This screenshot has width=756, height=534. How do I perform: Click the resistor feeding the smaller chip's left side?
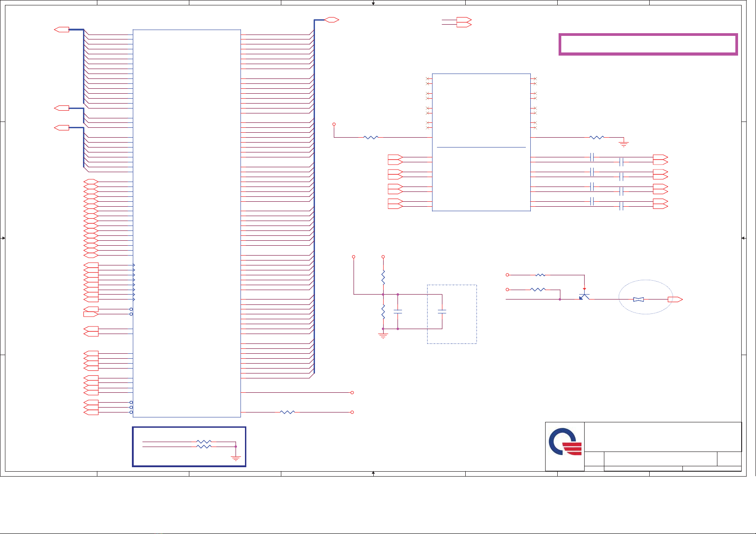coord(371,137)
